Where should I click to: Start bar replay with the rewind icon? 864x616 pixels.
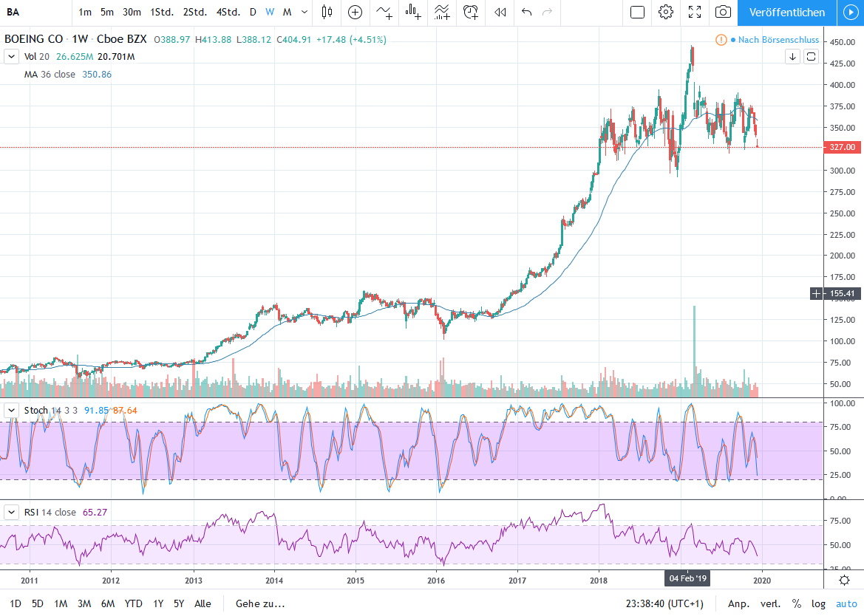(x=500, y=12)
